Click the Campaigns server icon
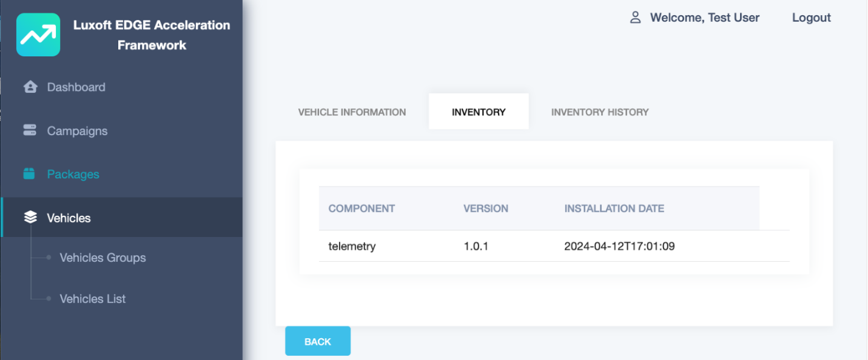The image size is (868, 360). point(30,130)
